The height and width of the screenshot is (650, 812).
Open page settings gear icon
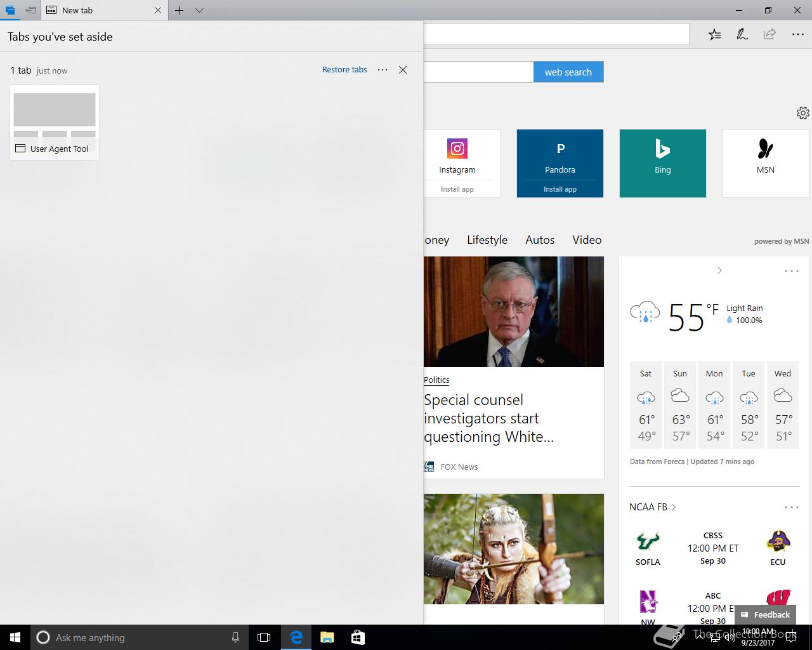(802, 113)
